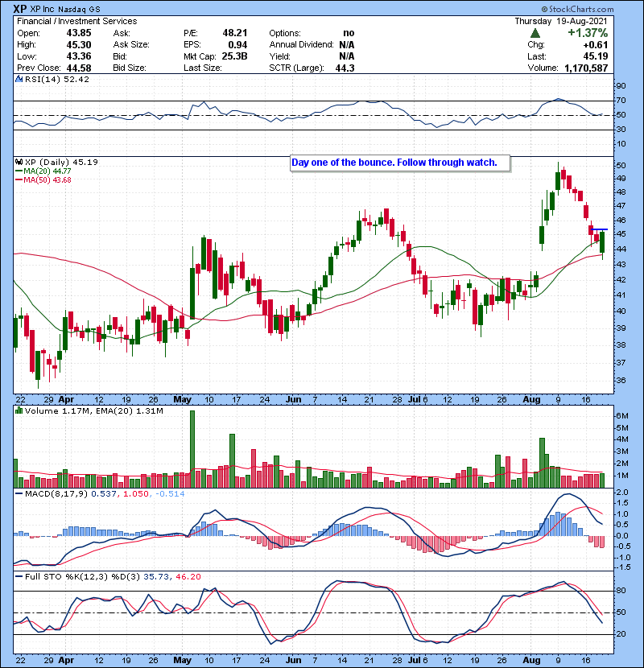Click the Thursday 19-Aug-2021 date
Screen dimensions: 644x668
(x=561, y=21)
